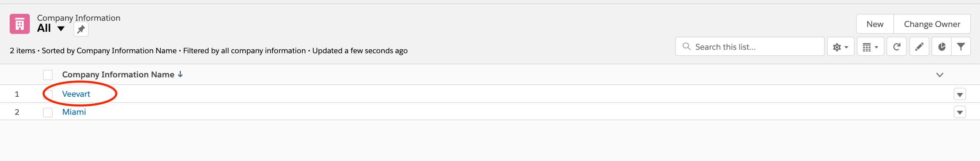Viewport: 980px width, 161px height.
Task: Check the Miami row checkbox
Action: (x=48, y=112)
